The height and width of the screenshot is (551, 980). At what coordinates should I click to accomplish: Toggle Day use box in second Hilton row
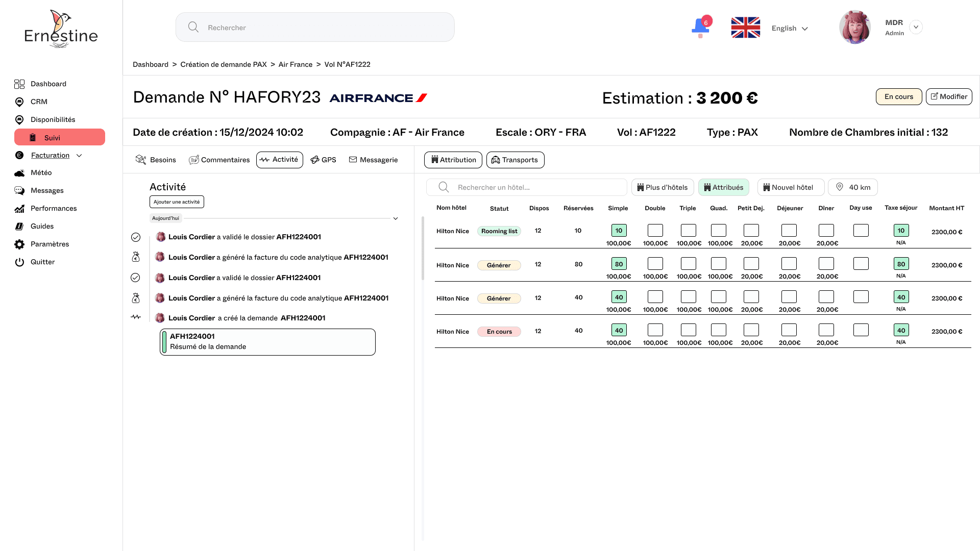[x=861, y=264]
